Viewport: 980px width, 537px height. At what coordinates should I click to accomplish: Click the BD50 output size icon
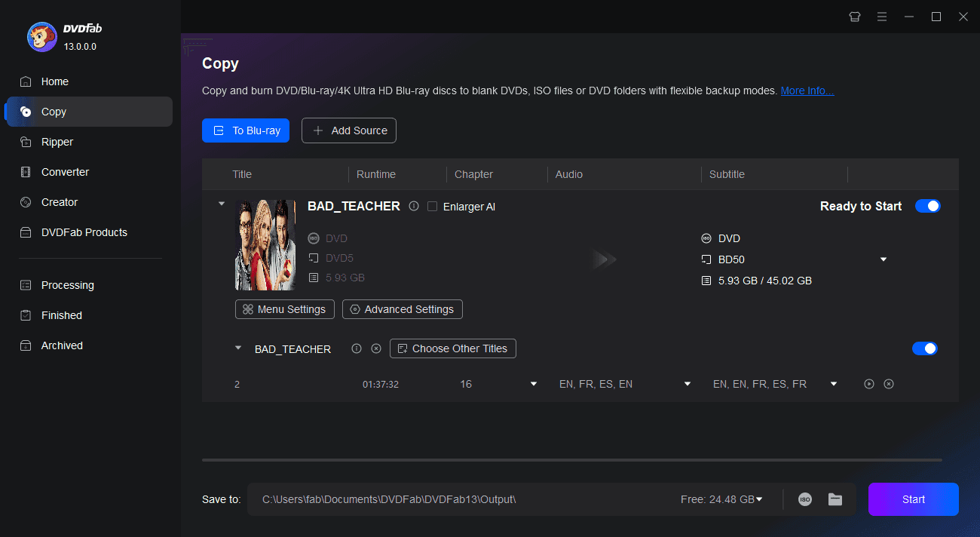pyautogui.click(x=706, y=259)
